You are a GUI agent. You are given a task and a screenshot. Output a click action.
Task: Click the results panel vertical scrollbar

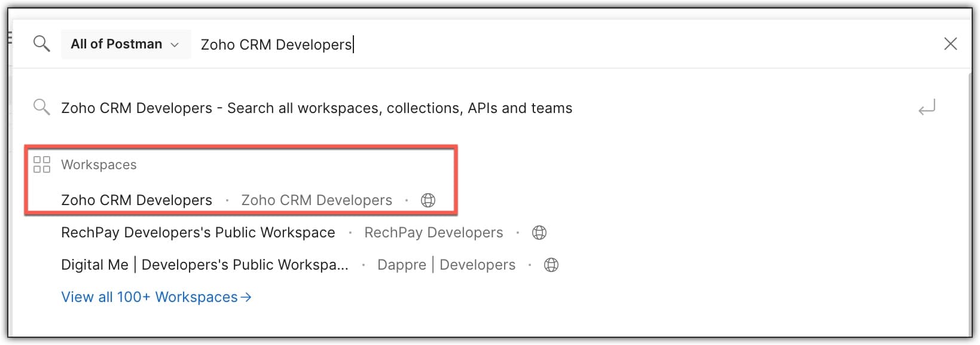point(970,203)
